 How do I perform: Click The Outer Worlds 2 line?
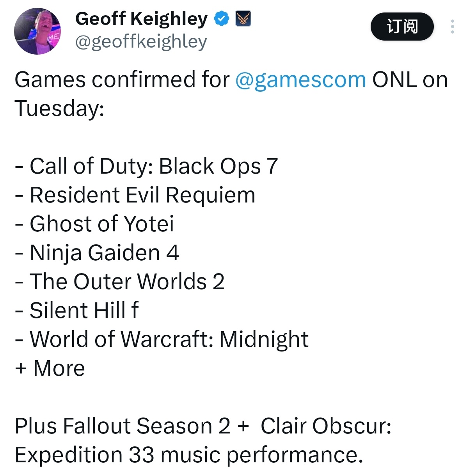pos(120,282)
